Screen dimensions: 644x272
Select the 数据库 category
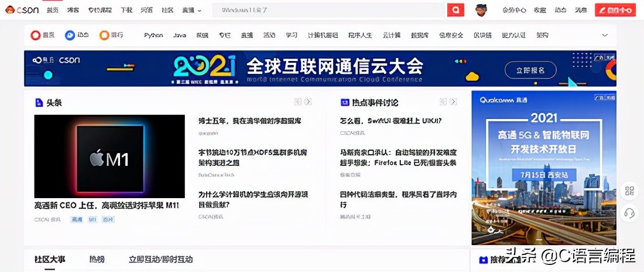tap(420, 35)
